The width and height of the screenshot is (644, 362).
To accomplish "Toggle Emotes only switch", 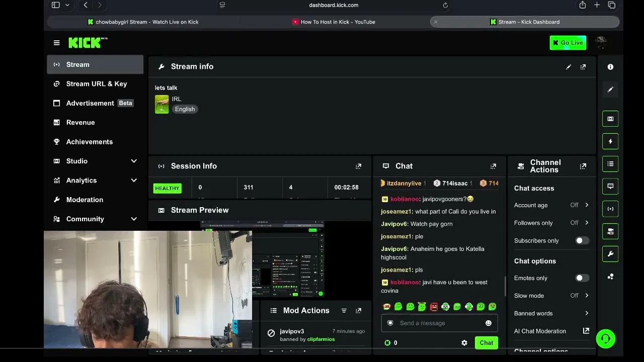I will point(582,278).
